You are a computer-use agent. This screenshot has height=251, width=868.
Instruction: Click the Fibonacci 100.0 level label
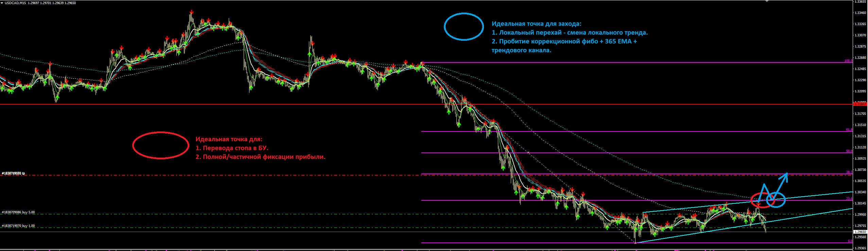848,61
